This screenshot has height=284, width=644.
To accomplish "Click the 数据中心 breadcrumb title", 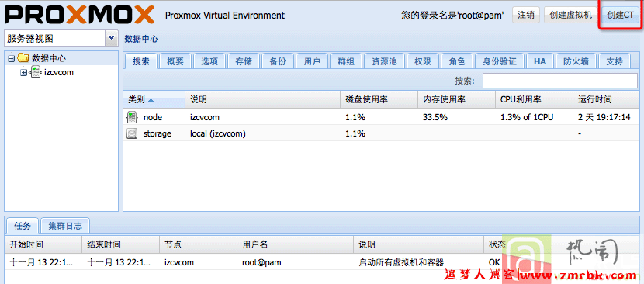I will (141, 39).
